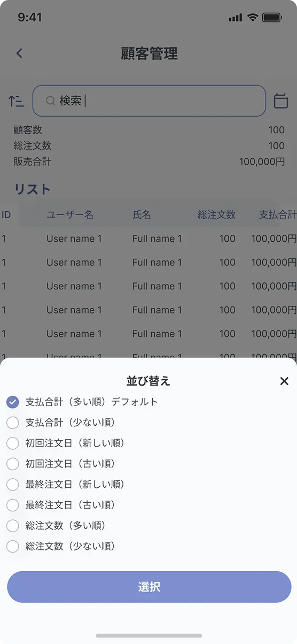Viewport: 297px width, 644px height.
Task: Choose 総注文数（多い順）sorting
Action: 56,525
